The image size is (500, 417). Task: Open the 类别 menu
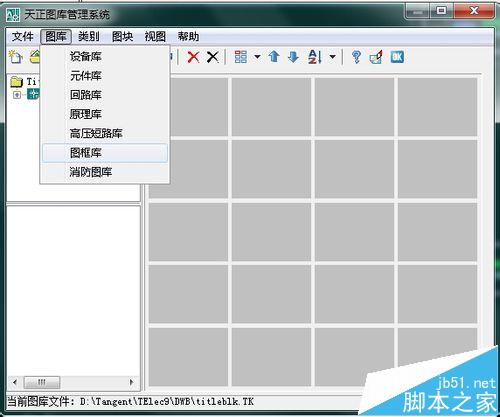pyautogui.click(x=89, y=36)
